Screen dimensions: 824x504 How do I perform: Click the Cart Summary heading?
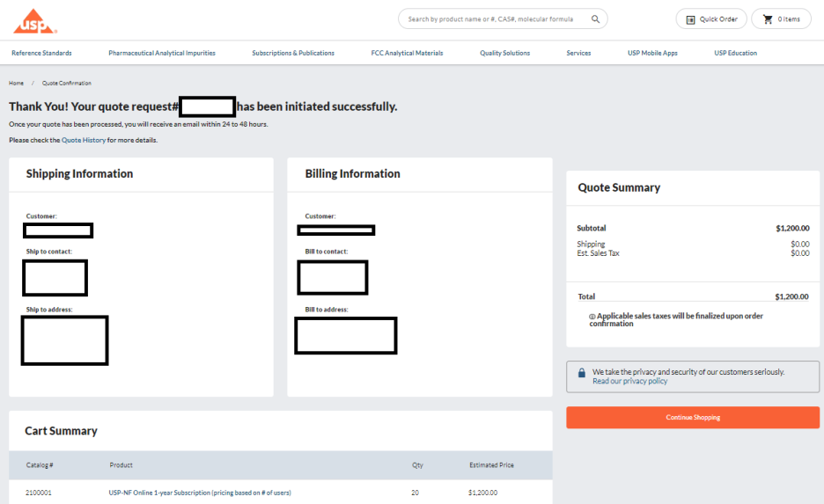61,431
